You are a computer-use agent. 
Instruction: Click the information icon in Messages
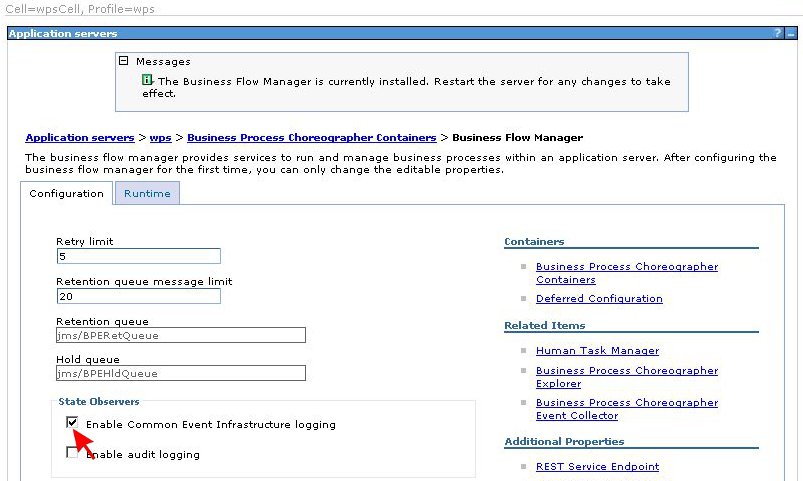[147, 80]
